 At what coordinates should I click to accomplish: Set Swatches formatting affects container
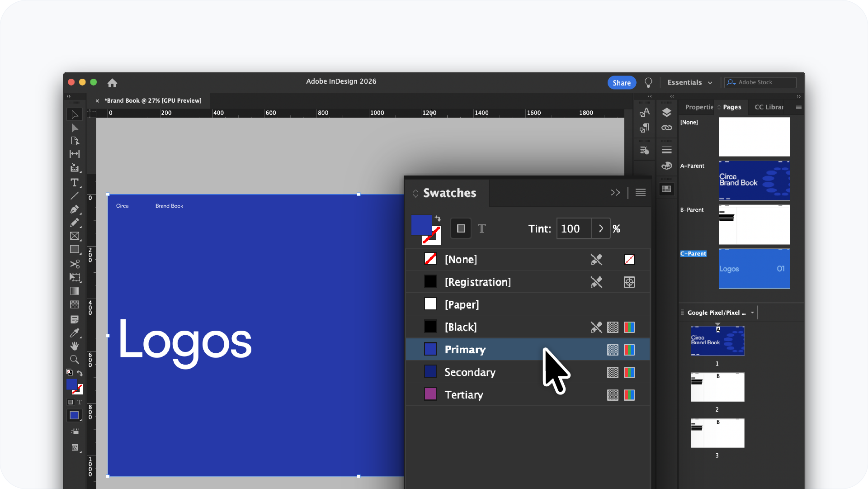pos(461,228)
